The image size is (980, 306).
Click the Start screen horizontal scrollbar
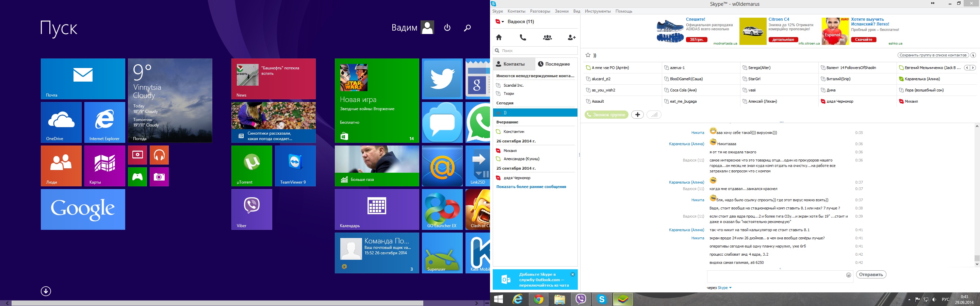click(x=217, y=303)
